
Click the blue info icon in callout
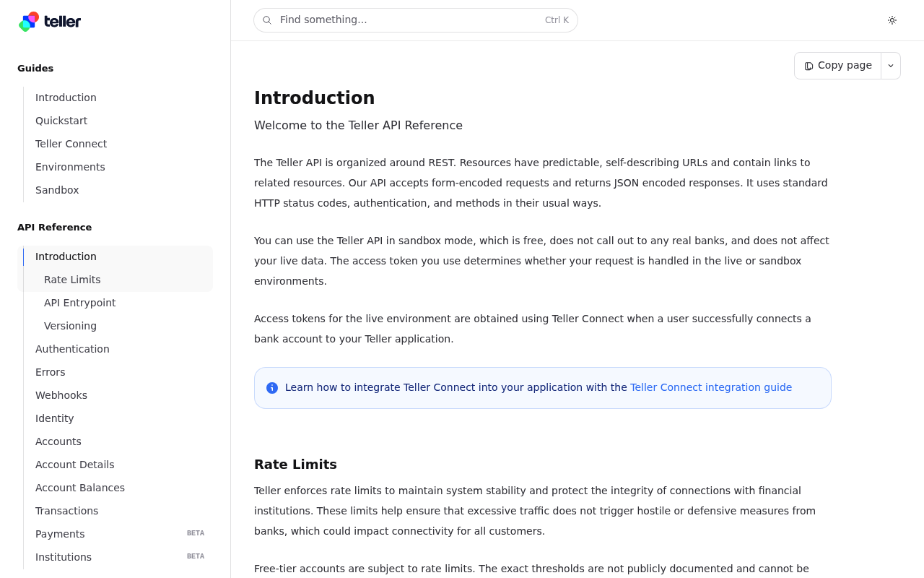point(272,388)
